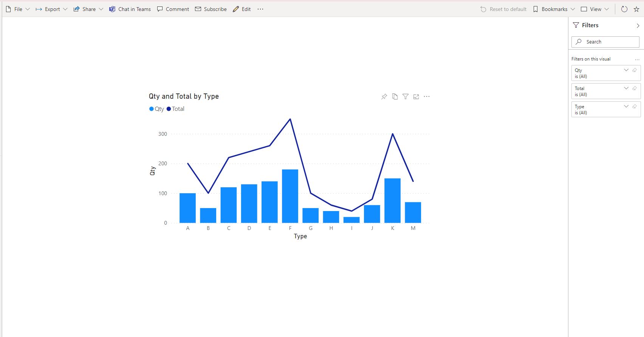Click the y-axis value 300
The width and height of the screenshot is (644, 337).
coord(163,134)
